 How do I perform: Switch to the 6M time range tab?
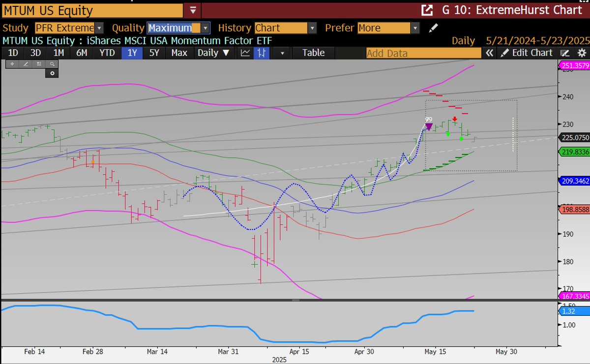[83, 53]
